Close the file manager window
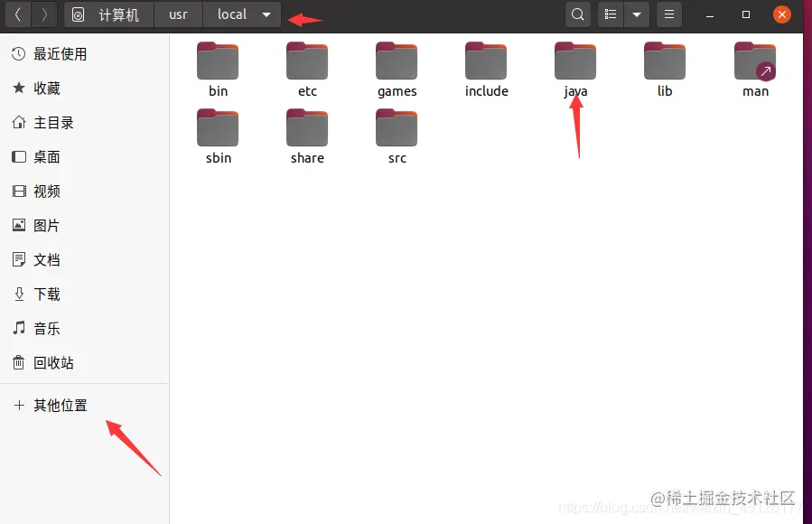The height and width of the screenshot is (524, 812). 782,14
